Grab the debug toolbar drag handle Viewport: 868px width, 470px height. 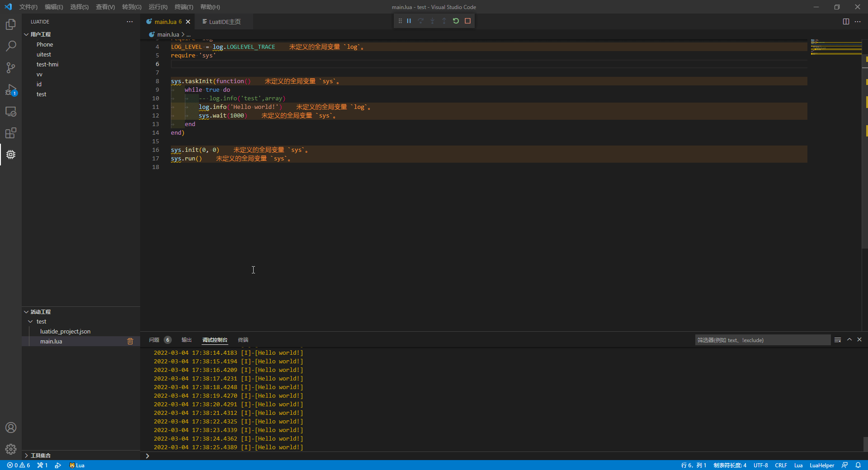click(400, 21)
